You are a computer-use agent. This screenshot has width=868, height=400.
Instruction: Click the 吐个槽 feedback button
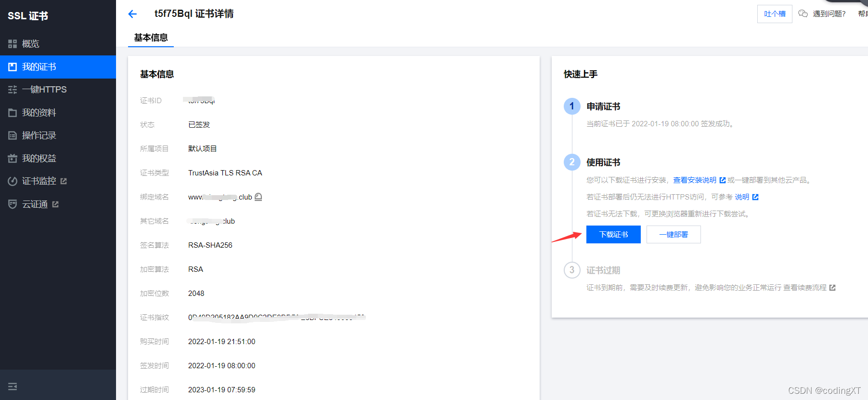point(775,14)
